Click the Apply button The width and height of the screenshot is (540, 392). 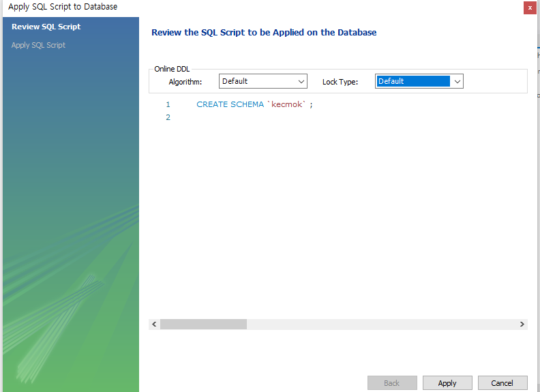(x=447, y=382)
